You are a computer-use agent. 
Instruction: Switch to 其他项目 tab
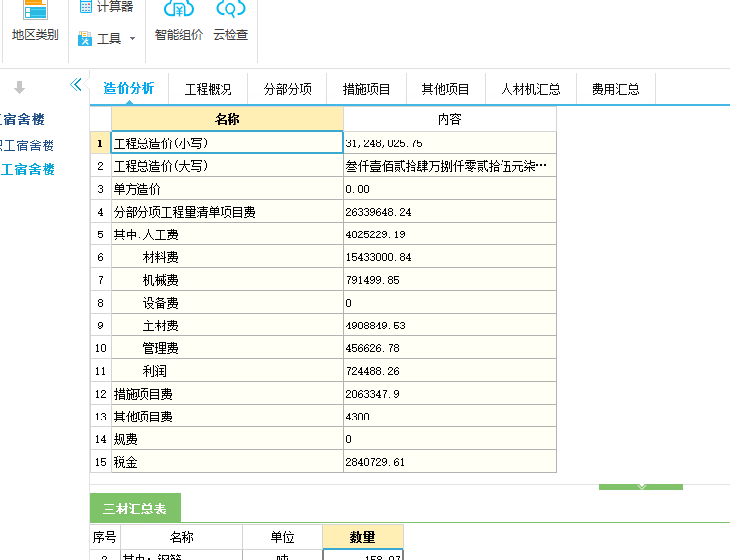coord(445,89)
